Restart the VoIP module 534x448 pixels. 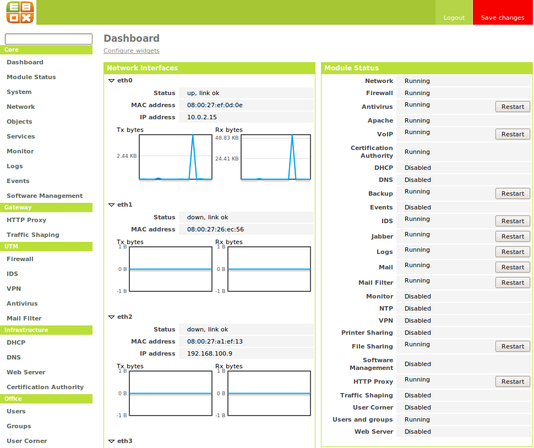pyautogui.click(x=512, y=134)
